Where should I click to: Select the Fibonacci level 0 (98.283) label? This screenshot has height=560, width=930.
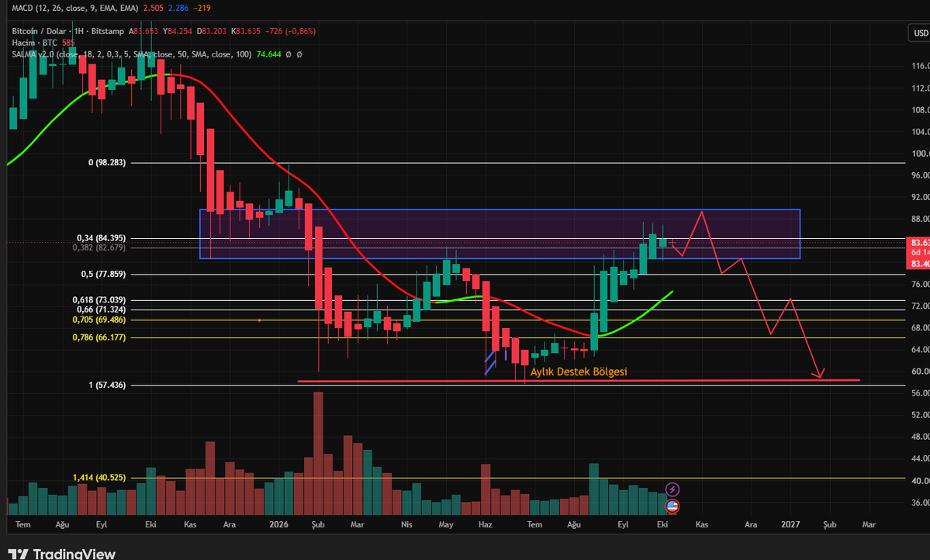point(107,162)
